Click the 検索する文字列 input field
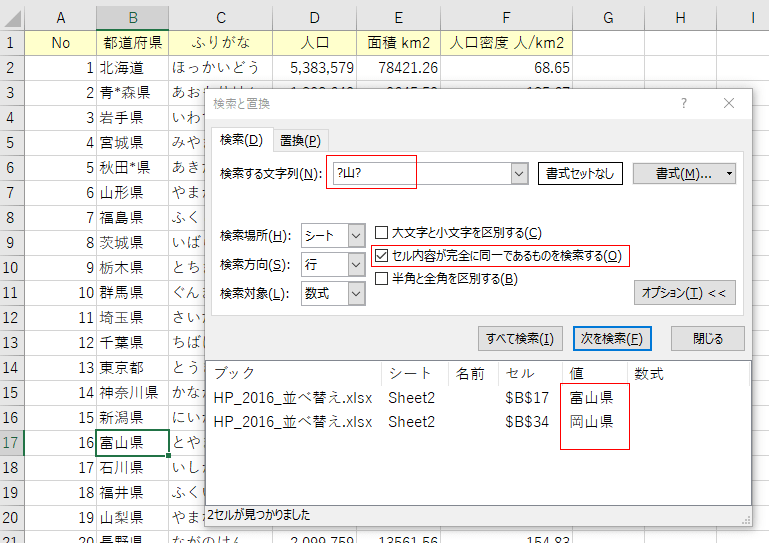769x543 pixels. click(x=420, y=174)
